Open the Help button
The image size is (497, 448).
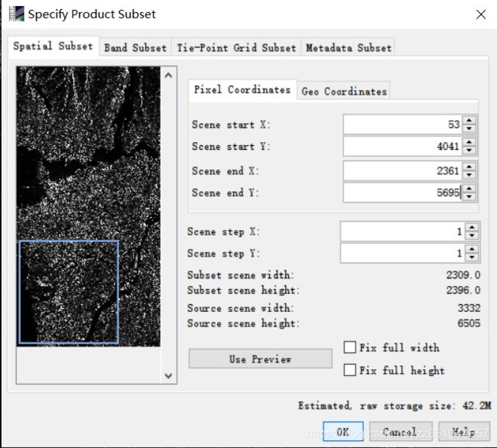[464, 431]
